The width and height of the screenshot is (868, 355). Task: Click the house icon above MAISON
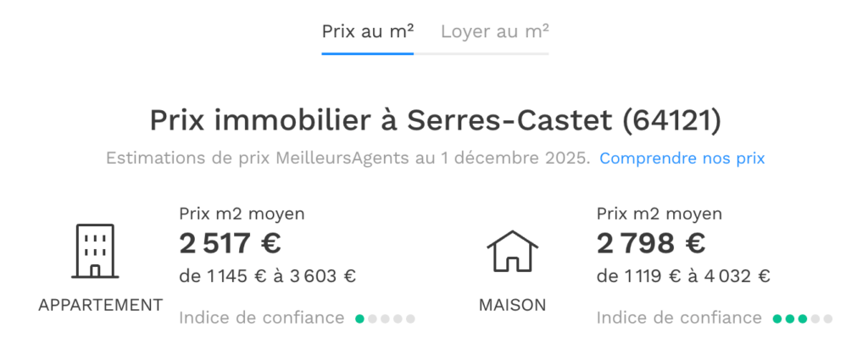pyautogui.click(x=512, y=251)
